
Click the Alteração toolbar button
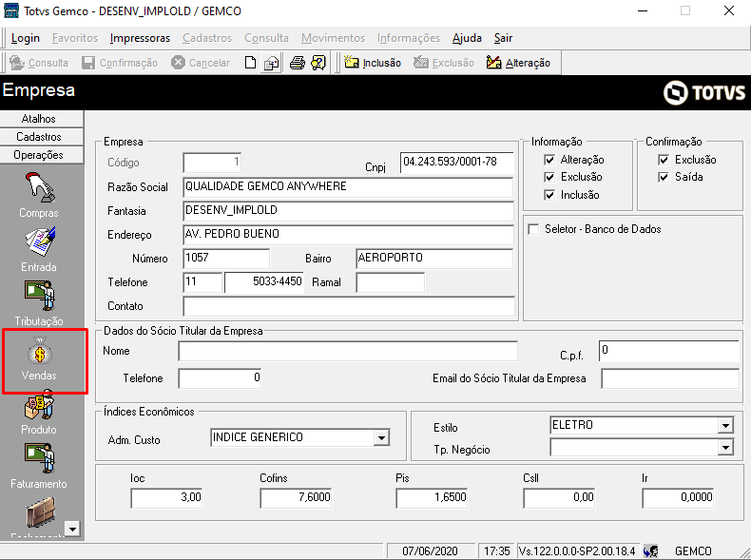(518, 63)
